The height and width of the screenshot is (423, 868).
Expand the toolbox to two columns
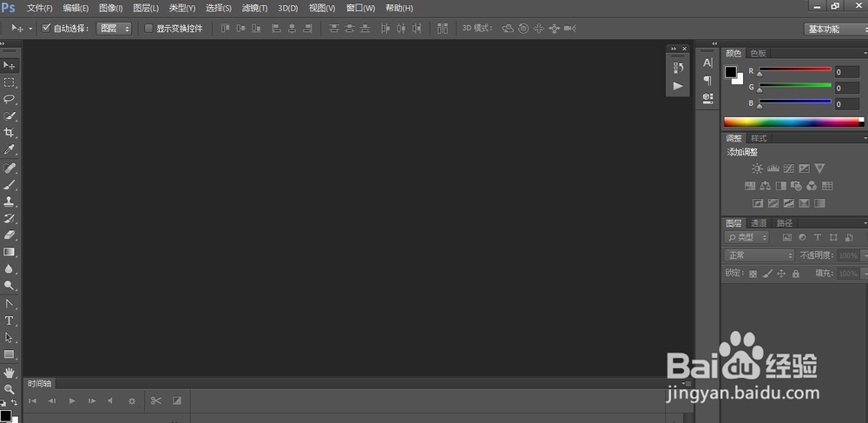(x=3, y=43)
